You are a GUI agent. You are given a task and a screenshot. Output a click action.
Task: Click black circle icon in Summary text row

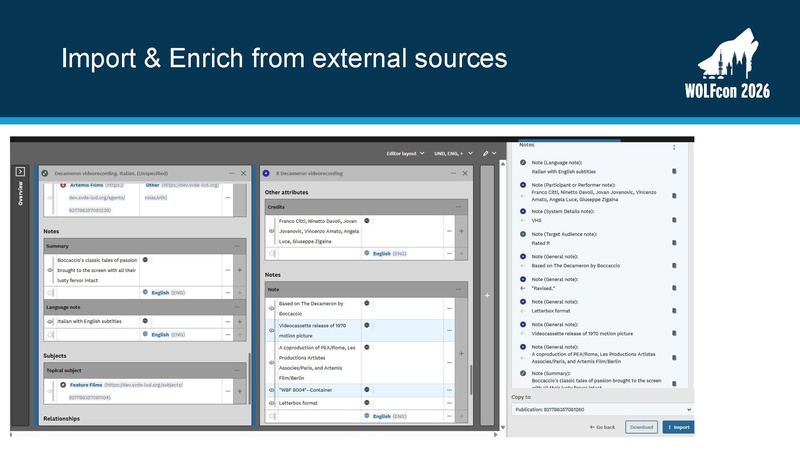point(145,260)
